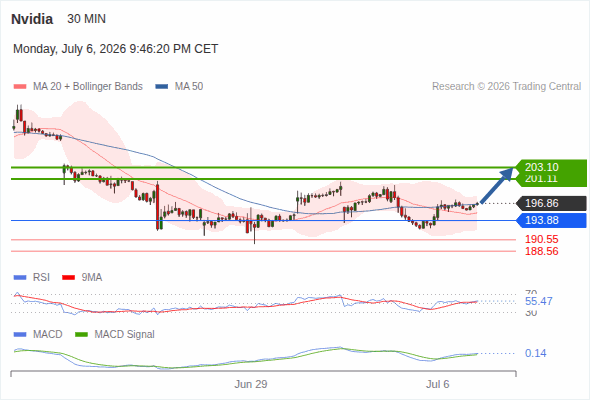The image size is (590, 400).
Task: Click the RSI legend swatch
Action: pos(20,278)
